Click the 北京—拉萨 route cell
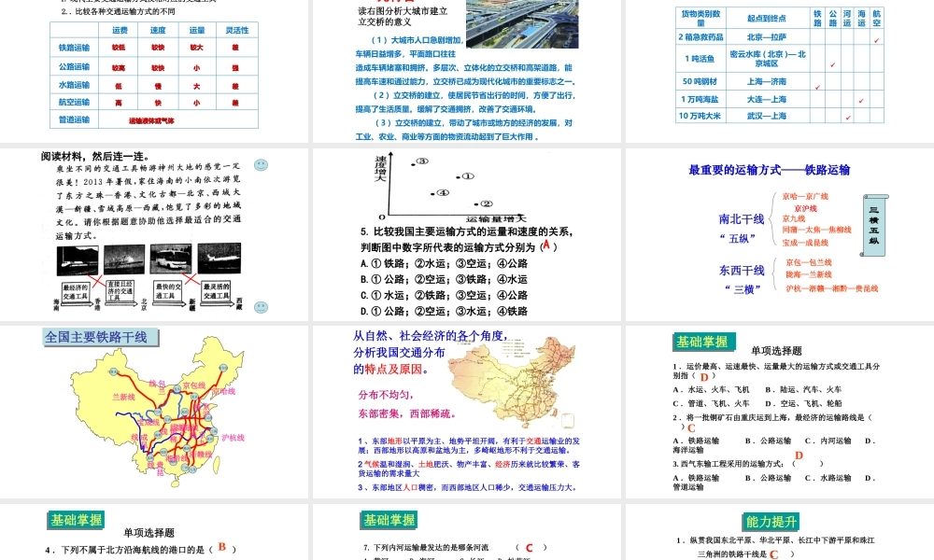The width and height of the screenshot is (934, 560). pyautogui.click(x=767, y=37)
